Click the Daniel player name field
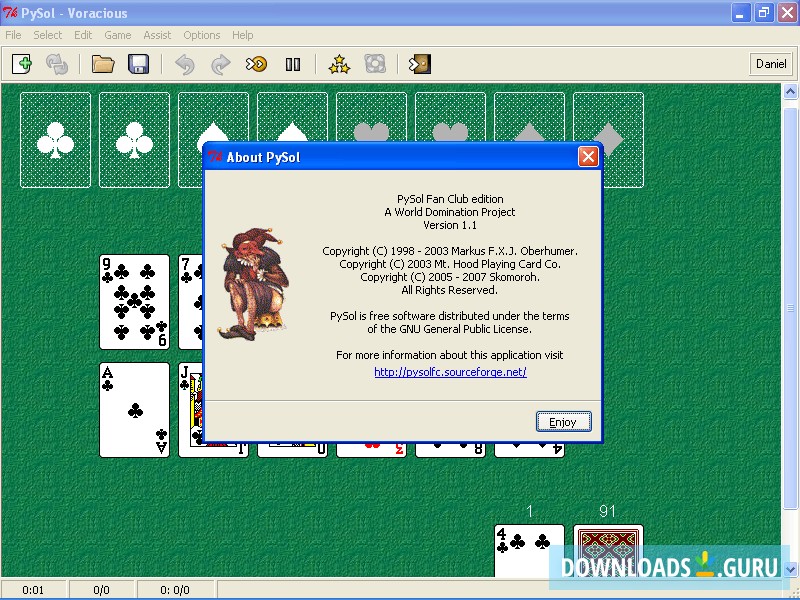Viewport: 800px width, 600px height. pyautogui.click(x=771, y=64)
